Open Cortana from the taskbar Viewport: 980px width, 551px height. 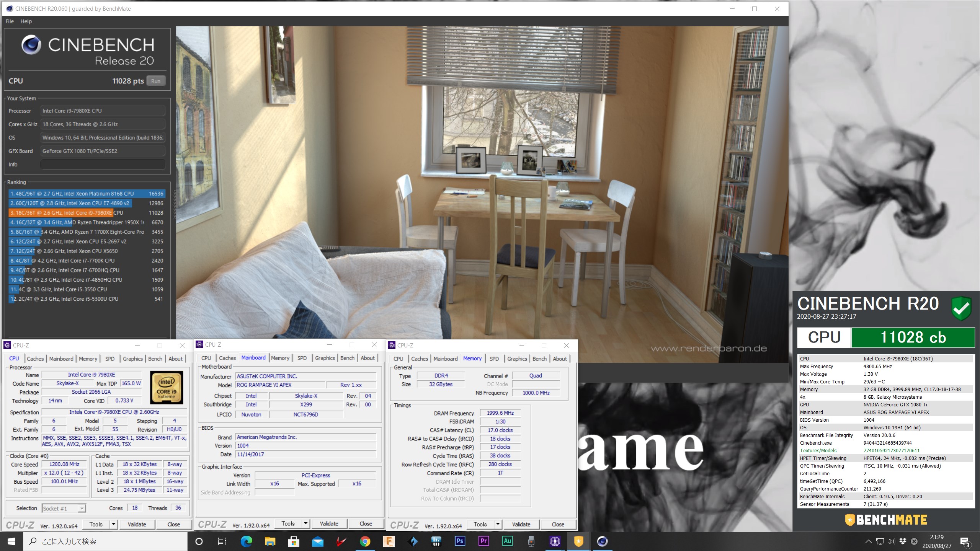pyautogui.click(x=199, y=541)
